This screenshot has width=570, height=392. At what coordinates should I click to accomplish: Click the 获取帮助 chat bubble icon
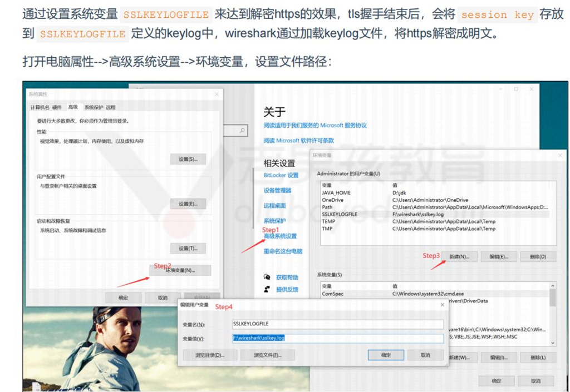click(267, 277)
